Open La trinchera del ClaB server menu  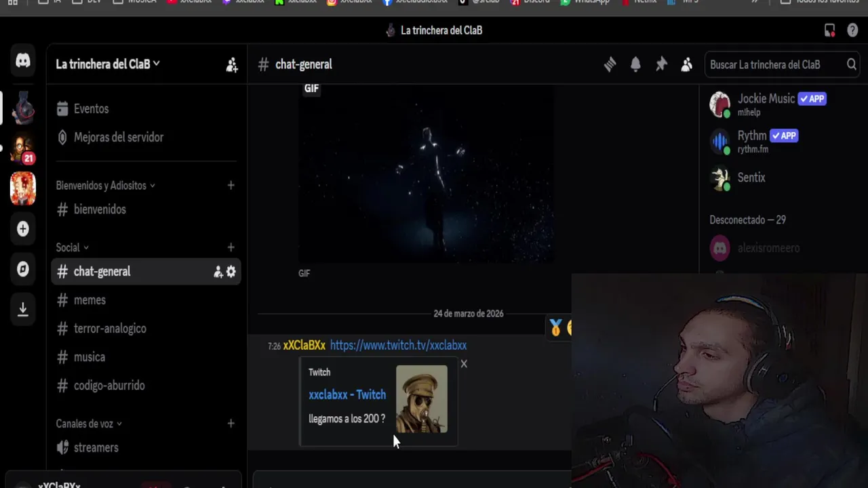pyautogui.click(x=108, y=64)
